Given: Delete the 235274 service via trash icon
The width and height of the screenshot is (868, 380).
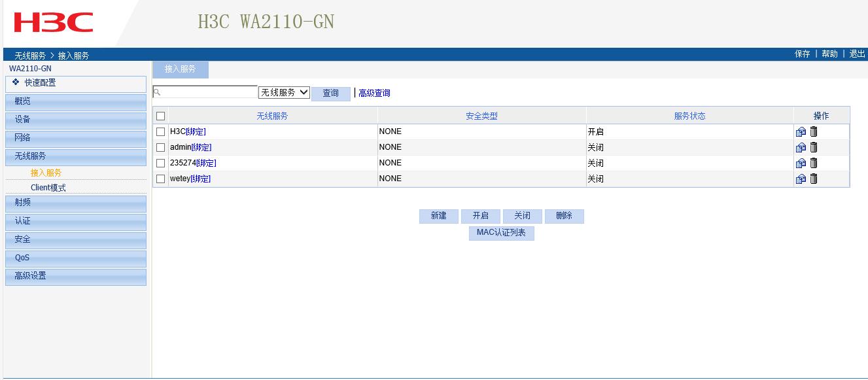Looking at the screenshot, I should (x=814, y=163).
